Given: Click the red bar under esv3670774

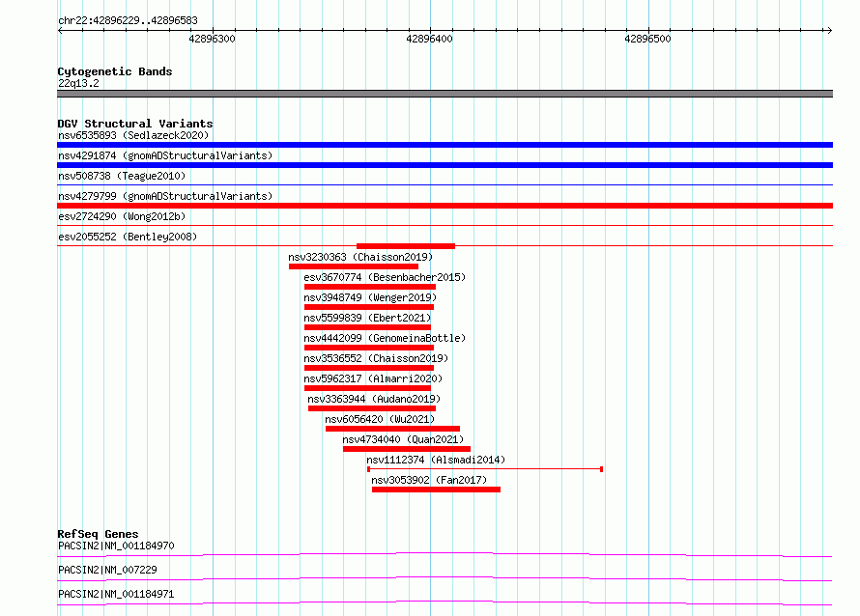Looking at the screenshot, I should 370,287.
